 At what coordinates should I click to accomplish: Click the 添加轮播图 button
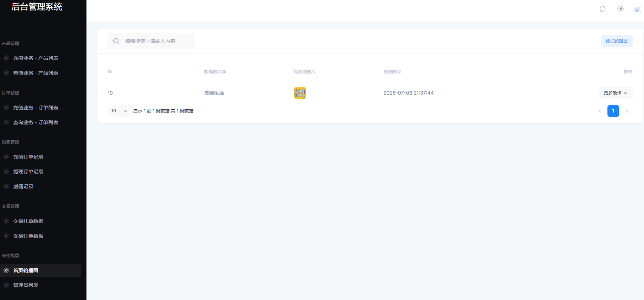pyautogui.click(x=617, y=41)
